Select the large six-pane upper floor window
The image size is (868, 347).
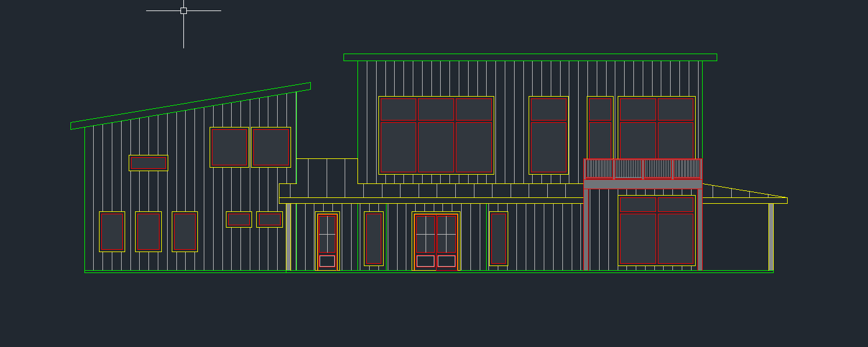tap(436, 135)
